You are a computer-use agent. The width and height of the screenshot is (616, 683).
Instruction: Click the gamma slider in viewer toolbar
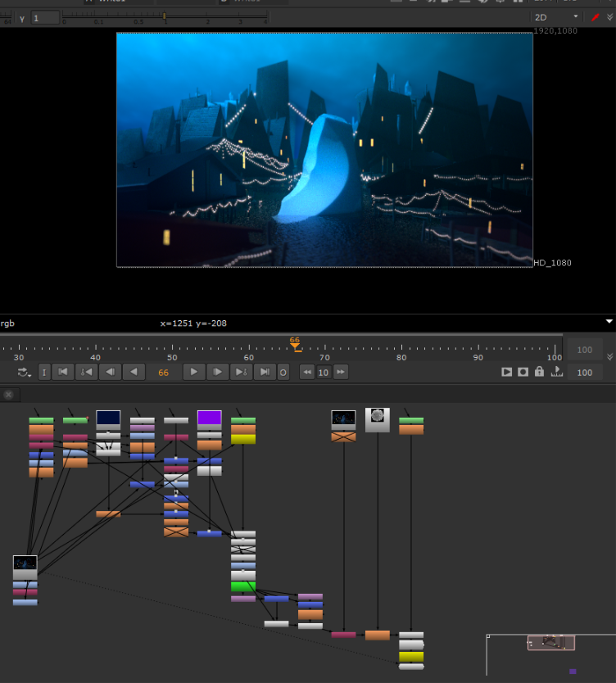(x=164, y=17)
